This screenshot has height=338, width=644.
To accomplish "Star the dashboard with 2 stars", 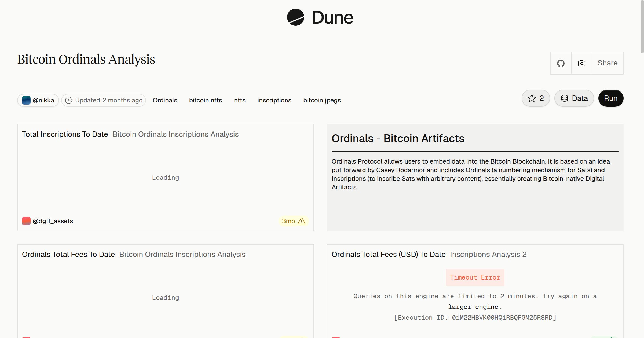I will point(536,98).
